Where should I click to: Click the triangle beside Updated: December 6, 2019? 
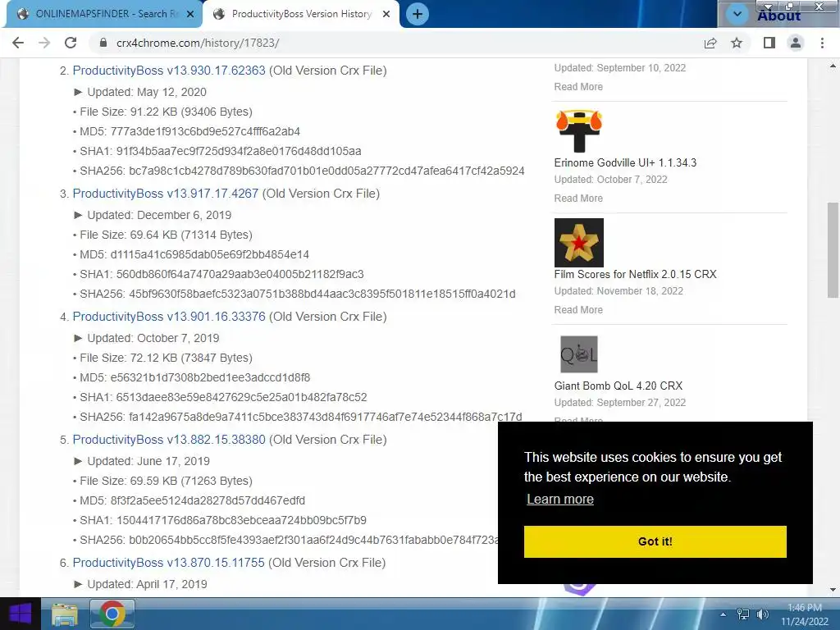point(78,215)
